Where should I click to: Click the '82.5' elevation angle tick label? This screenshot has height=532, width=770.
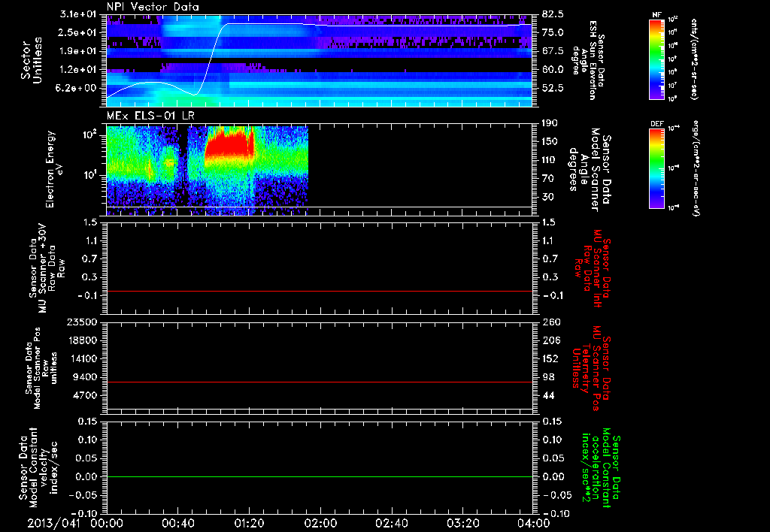point(553,14)
